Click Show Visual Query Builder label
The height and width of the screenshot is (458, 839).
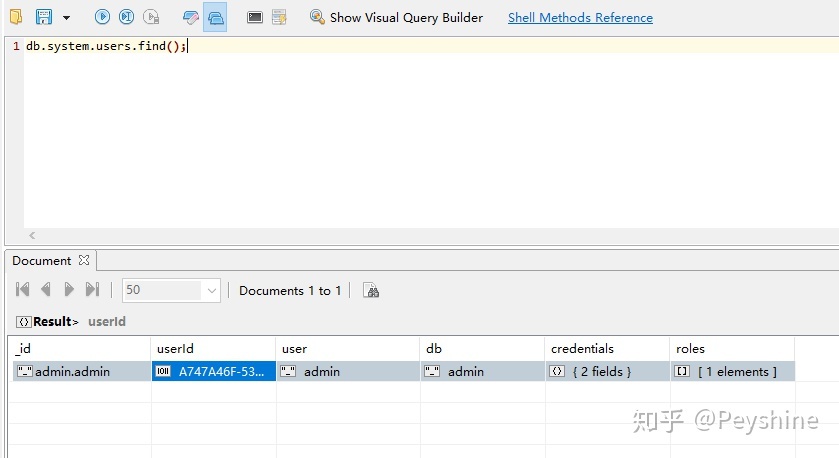point(406,18)
